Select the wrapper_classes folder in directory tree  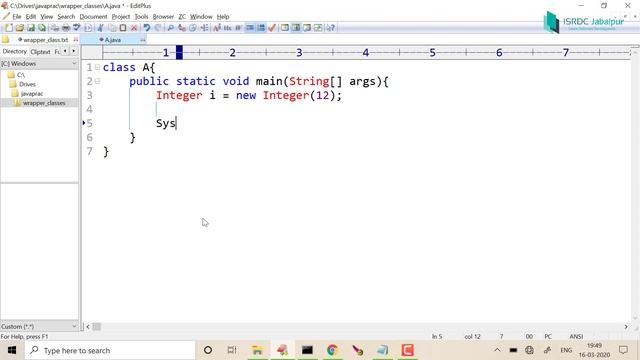(44, 103)
